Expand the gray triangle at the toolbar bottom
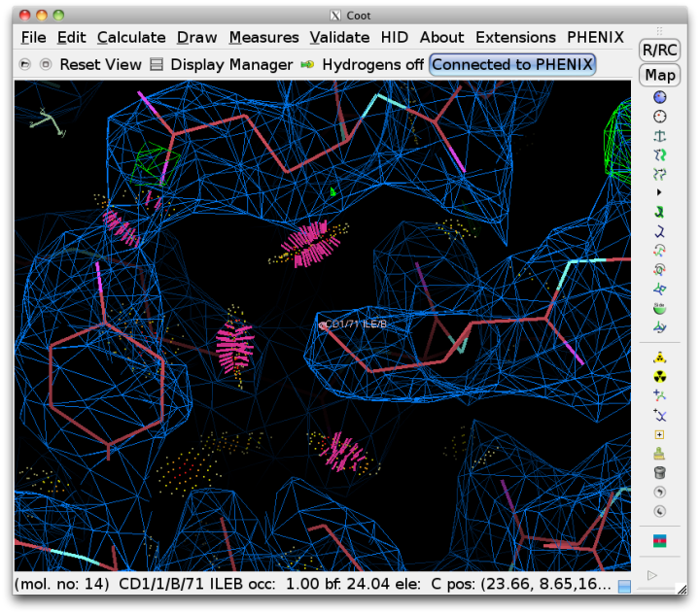This screenshot has height=614, width=700. [652, 576]
